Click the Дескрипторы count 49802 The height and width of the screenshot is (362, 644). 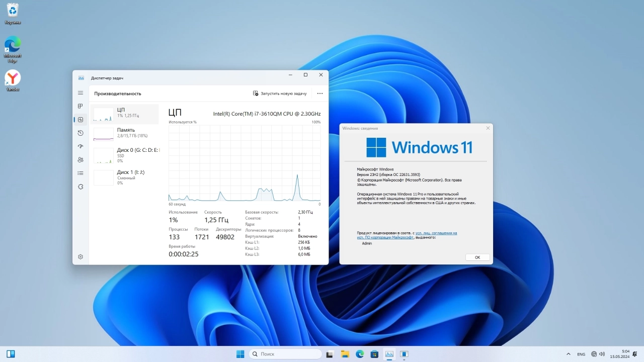[225, 237]
